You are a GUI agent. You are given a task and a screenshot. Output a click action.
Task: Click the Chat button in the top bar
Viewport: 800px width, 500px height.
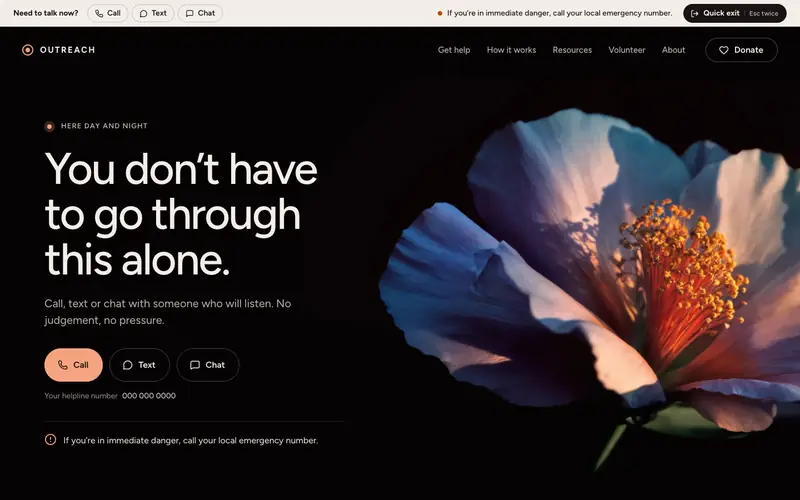point(200,13)
